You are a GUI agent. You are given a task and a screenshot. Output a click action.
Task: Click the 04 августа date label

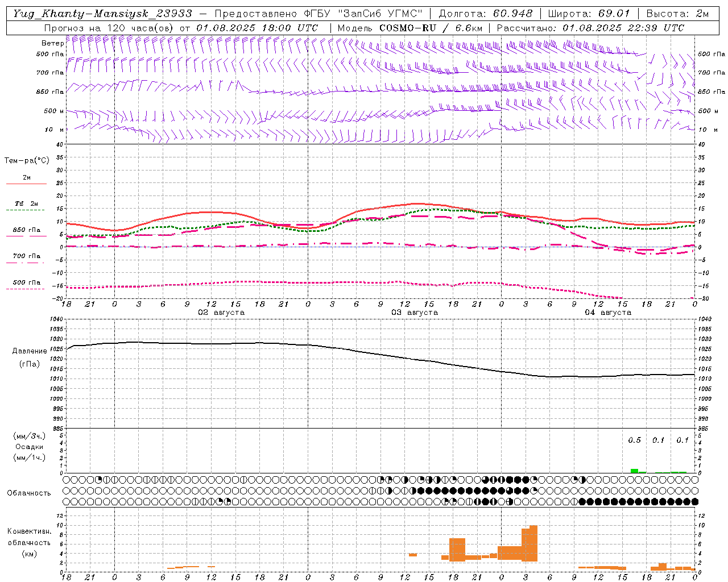tap(608, 313)
